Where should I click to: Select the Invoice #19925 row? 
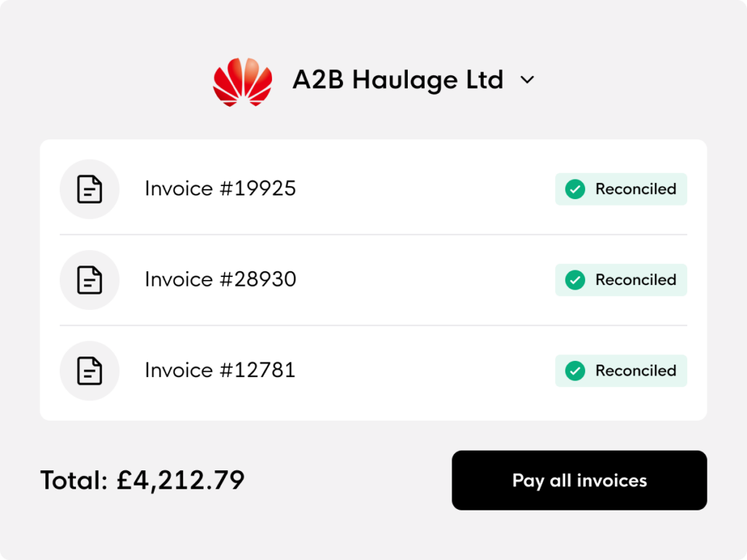373,189
